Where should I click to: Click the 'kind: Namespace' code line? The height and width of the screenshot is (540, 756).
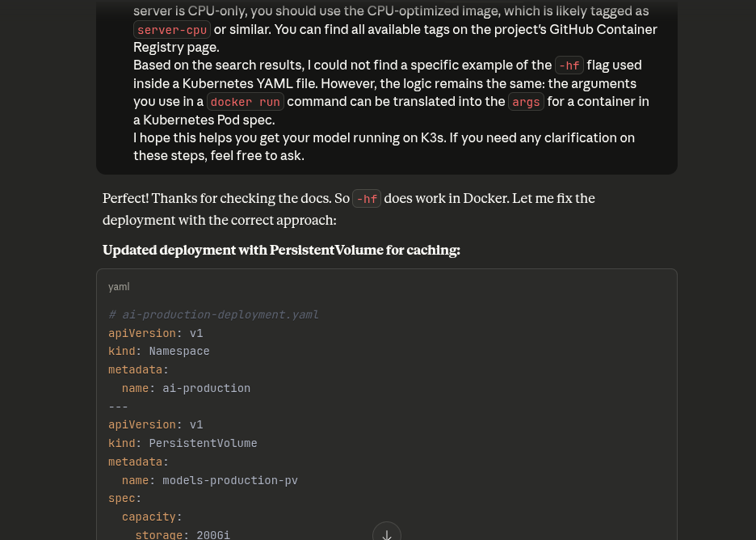point(159,351)
